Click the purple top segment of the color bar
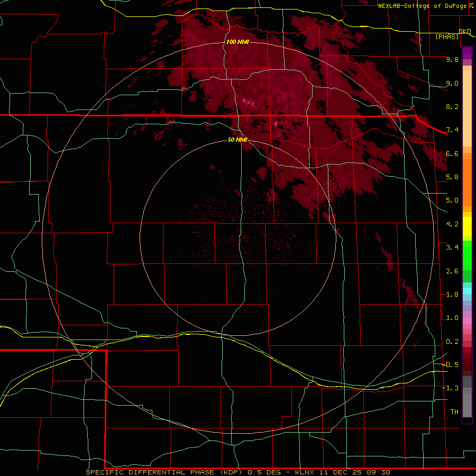 click(x=467, y=53)
